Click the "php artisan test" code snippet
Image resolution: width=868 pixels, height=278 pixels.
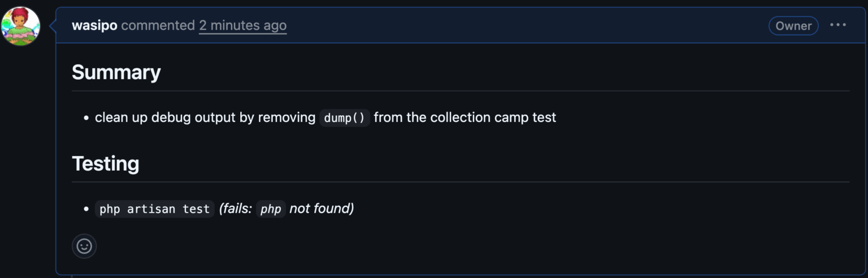pyautogui.click(x=154, y=209)
